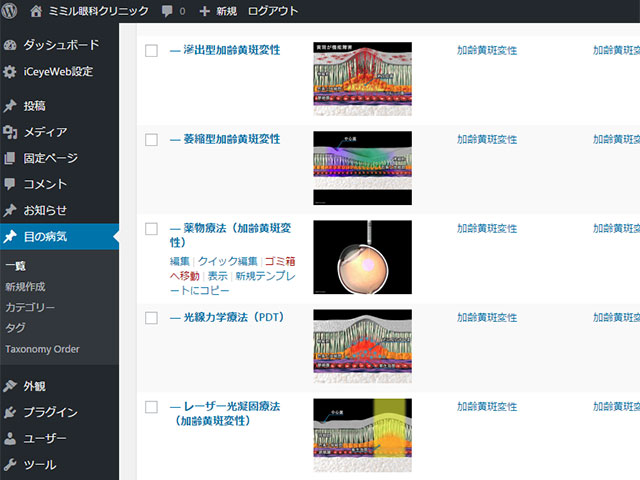Click thumbnail of 滲出型加齢黄斑変性
Viewport: 640px width, 480px height.
pyautogui.click(x=362, y=79)
